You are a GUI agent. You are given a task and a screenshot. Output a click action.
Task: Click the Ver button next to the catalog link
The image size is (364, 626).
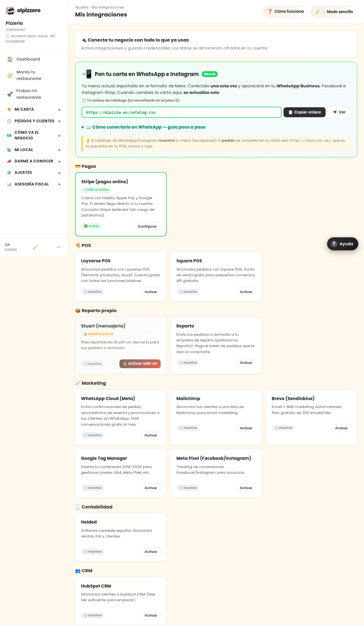tap(339, 112)
